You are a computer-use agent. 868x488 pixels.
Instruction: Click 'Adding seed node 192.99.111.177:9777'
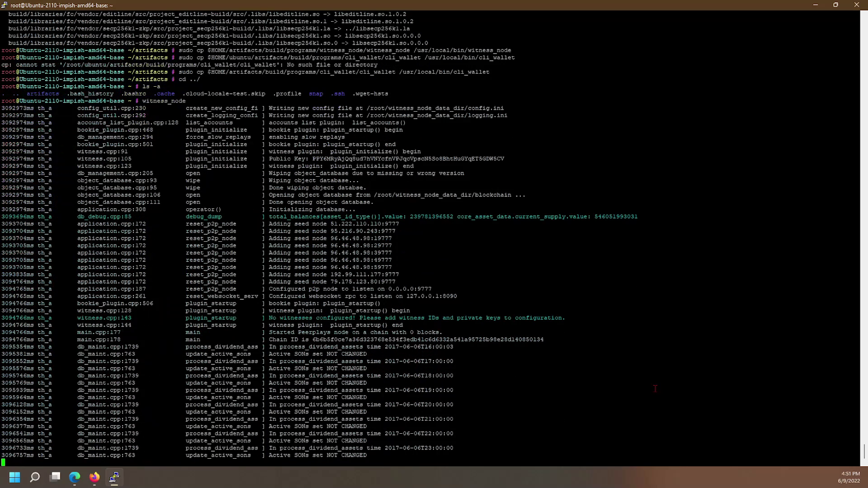(334, 274)
